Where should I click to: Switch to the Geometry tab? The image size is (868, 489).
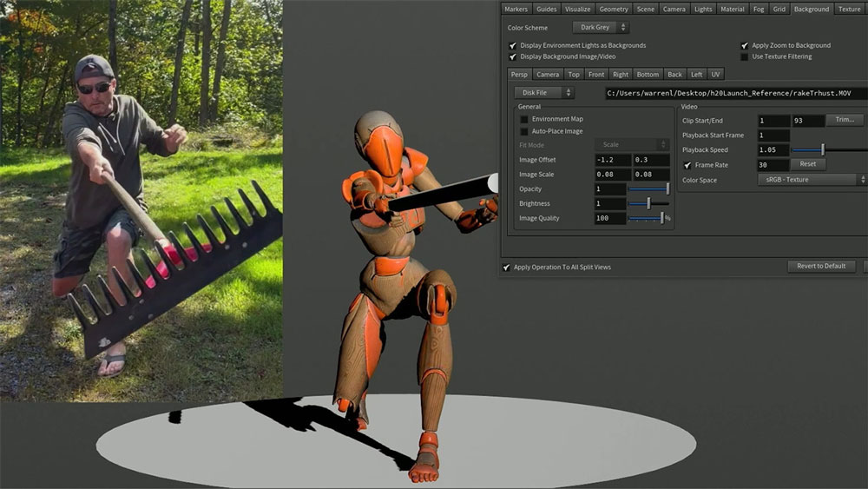click(x=614, y=9)
